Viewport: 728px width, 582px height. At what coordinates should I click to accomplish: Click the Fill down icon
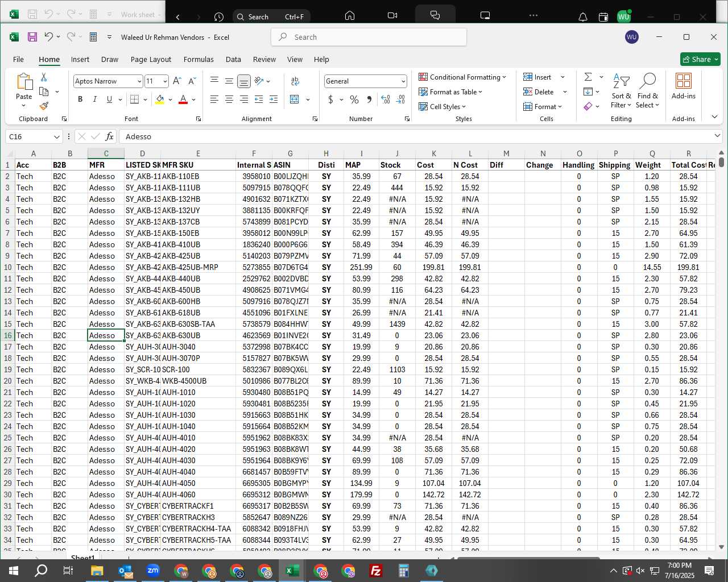tap(588, 92)
